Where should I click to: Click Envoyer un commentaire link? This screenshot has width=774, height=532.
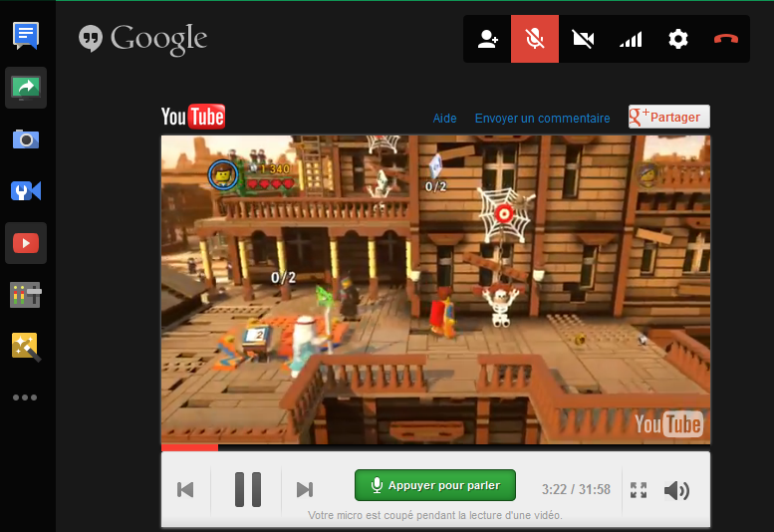(x=542, y=119)
